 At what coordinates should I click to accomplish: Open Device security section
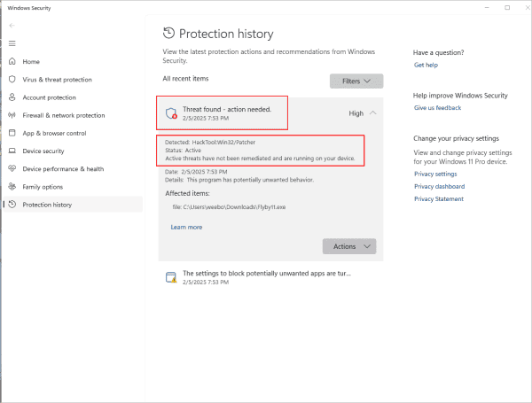tap(74, 151)
